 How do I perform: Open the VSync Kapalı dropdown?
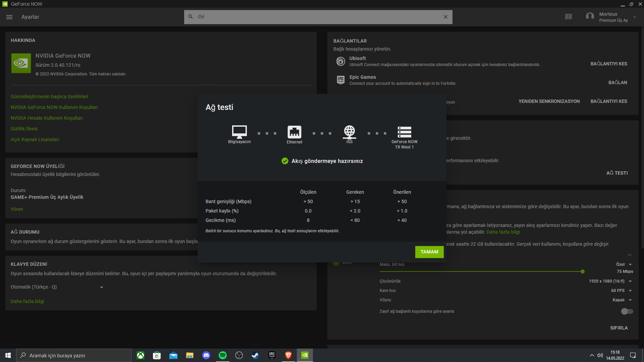[622, 300]
